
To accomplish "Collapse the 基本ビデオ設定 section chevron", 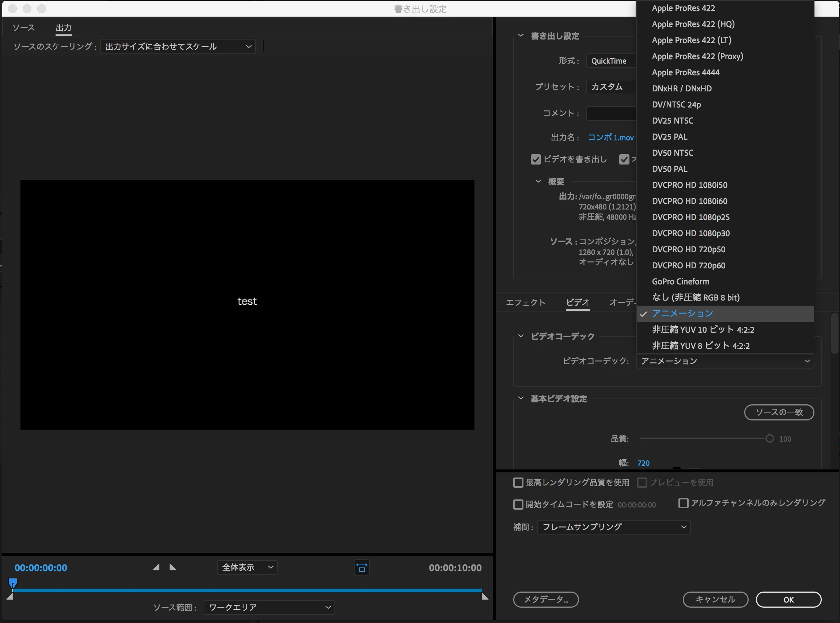I will click(x=521, y=398).
